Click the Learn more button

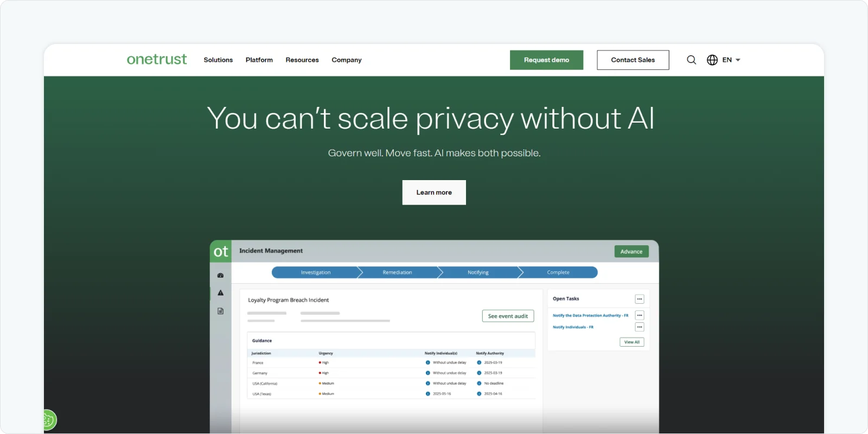click(x=434, y=193)
